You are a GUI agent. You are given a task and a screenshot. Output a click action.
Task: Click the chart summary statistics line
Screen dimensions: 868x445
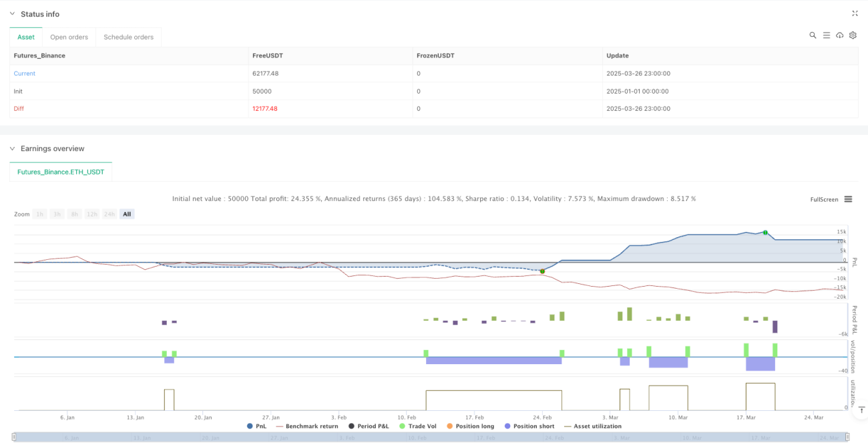click(x=434, y=198)
